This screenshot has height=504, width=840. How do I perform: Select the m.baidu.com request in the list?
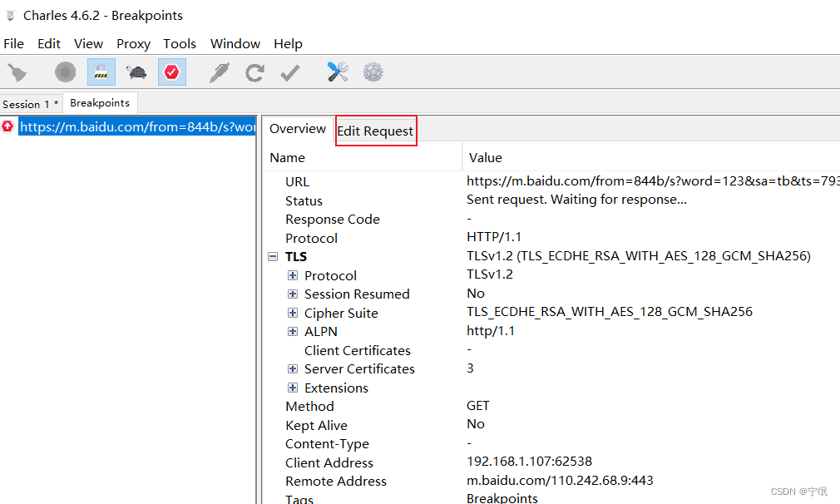point(137,127)
